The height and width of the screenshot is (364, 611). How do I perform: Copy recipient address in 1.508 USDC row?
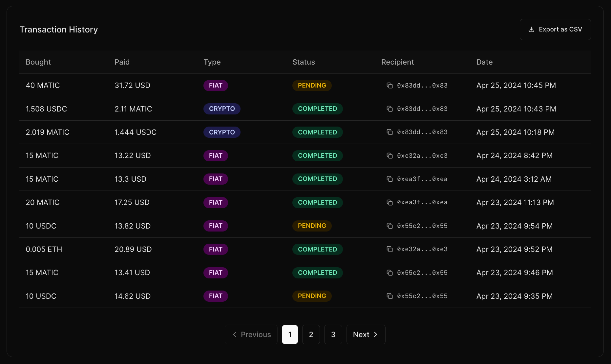390,109
